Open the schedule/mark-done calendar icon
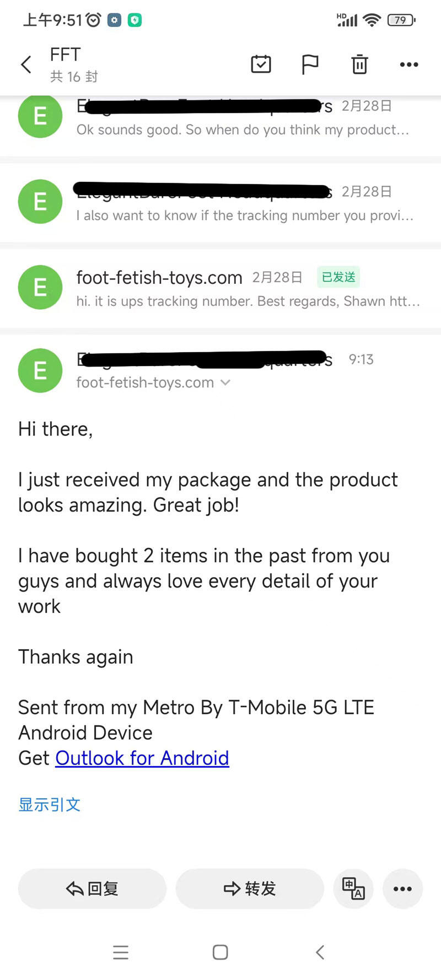441x980 pixels. [261, 64]
